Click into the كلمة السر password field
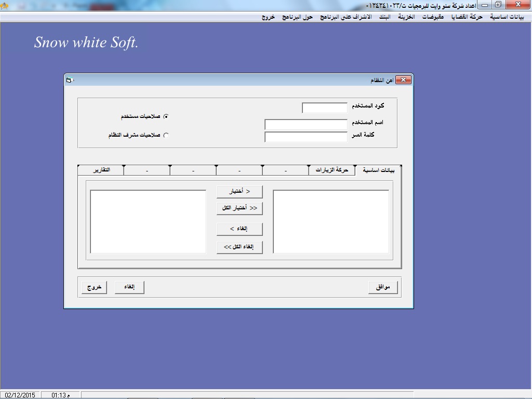532x399 pixels. [305, 137]
